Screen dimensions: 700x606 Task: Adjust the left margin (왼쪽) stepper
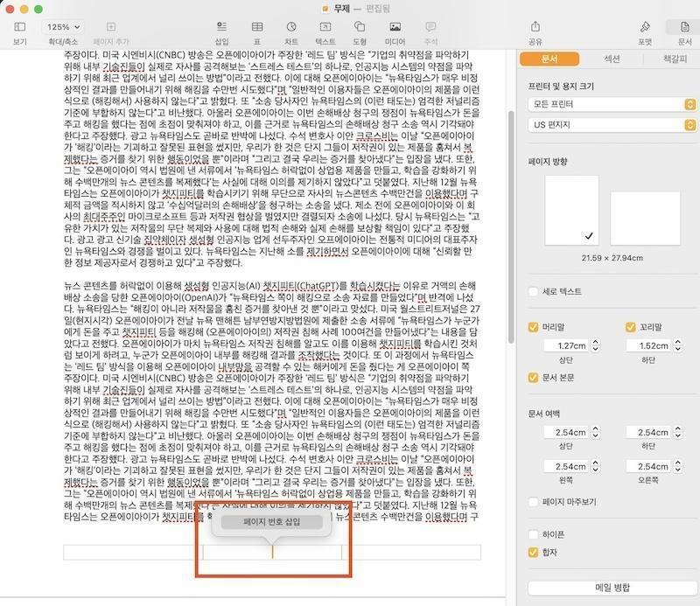pyautogui.click(x=596, y=466)
